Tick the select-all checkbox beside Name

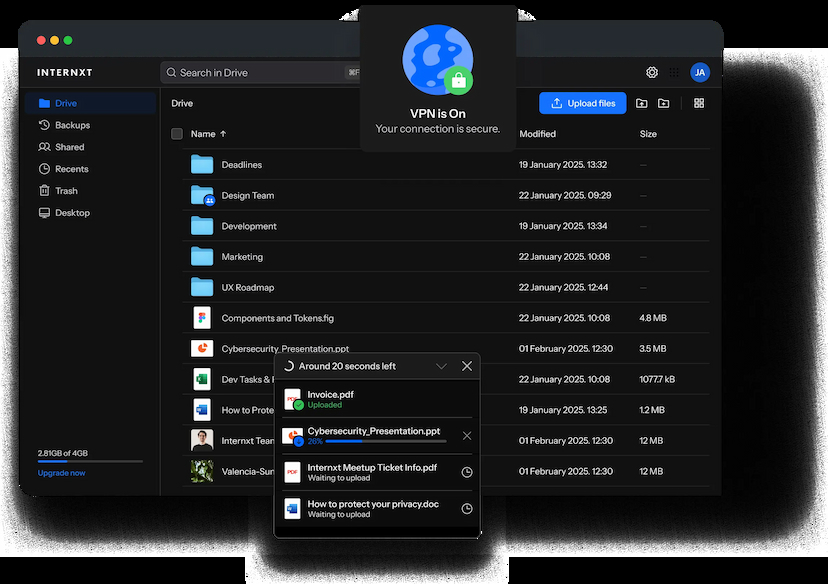(177, 134)
